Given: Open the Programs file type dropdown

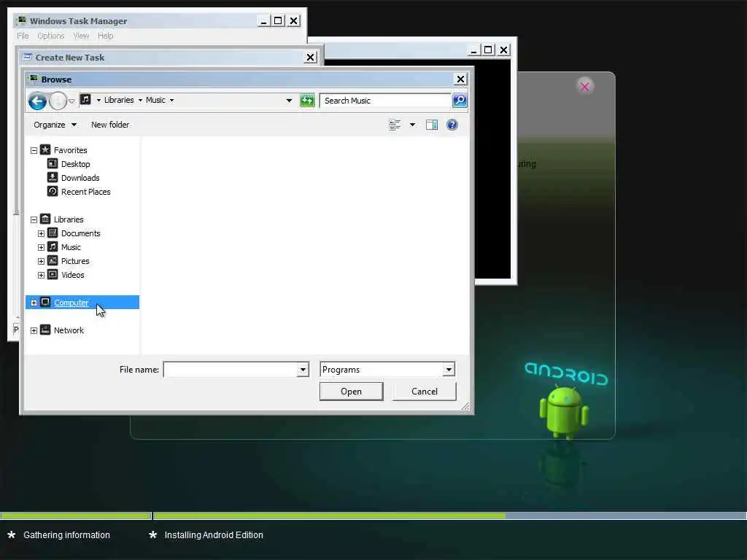Looking at the screenshot, I should (449, 370).
